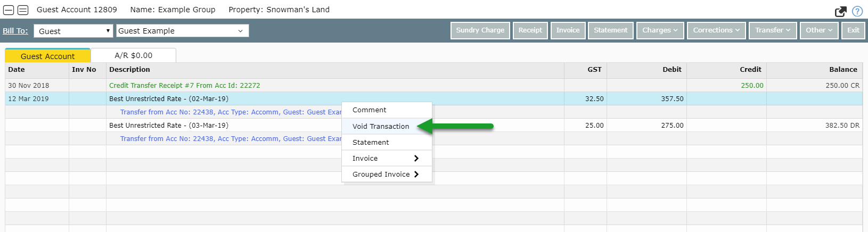Viewport: 868px width, 232px height.
Task: Expand the Corrections dropdown button
Action: 716,30
